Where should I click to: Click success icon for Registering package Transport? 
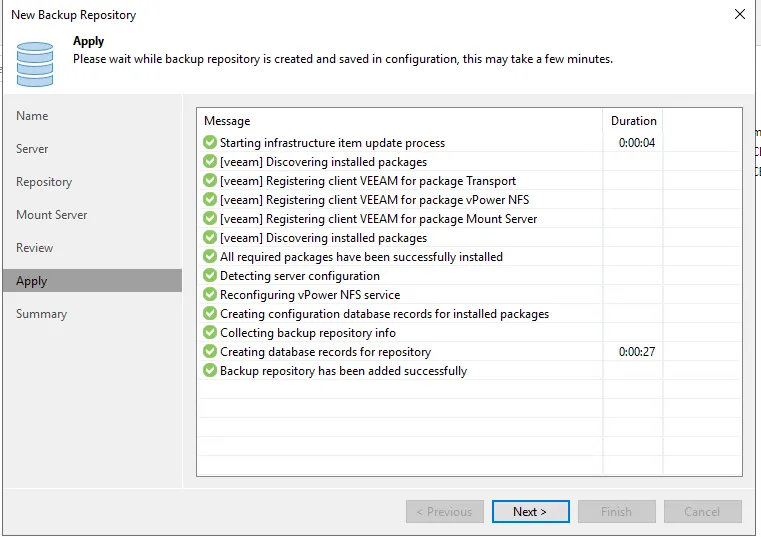210,181
